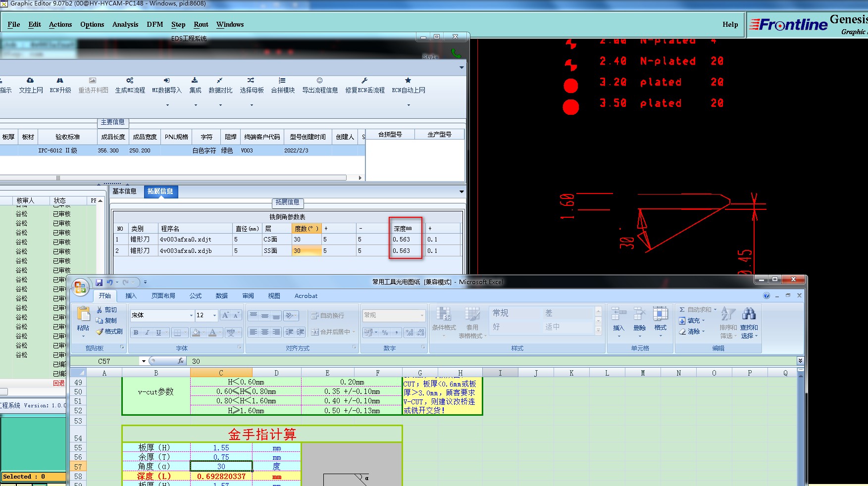Open the Excel Office button
This screenshot has width=868, height=486.
click(x=80, y=287)
